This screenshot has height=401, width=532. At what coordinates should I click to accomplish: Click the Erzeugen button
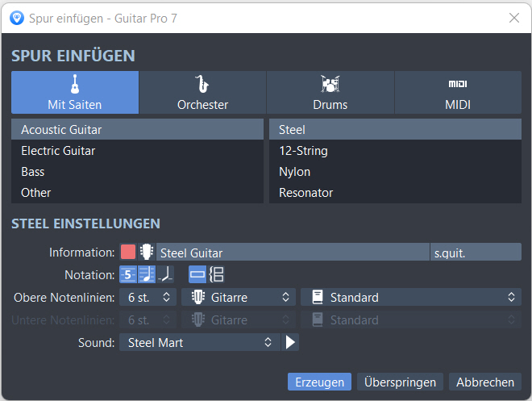(x=319, y=382)
